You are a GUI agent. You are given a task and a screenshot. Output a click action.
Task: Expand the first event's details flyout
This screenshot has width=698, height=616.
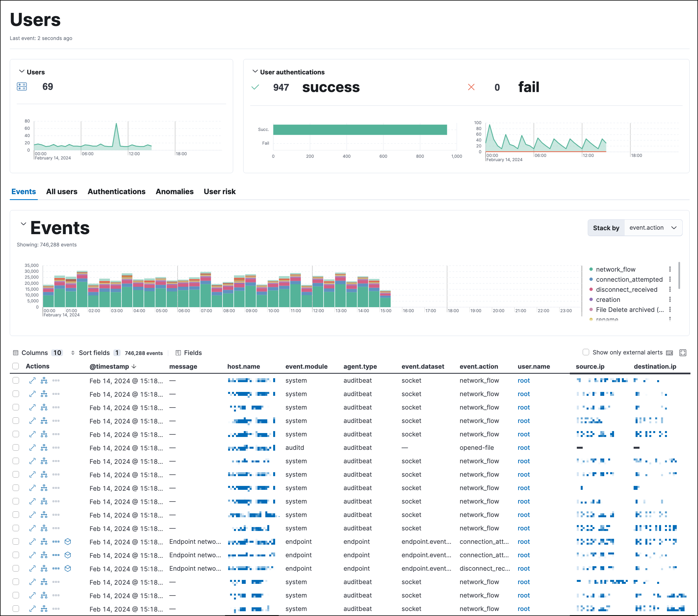(32, 380)
